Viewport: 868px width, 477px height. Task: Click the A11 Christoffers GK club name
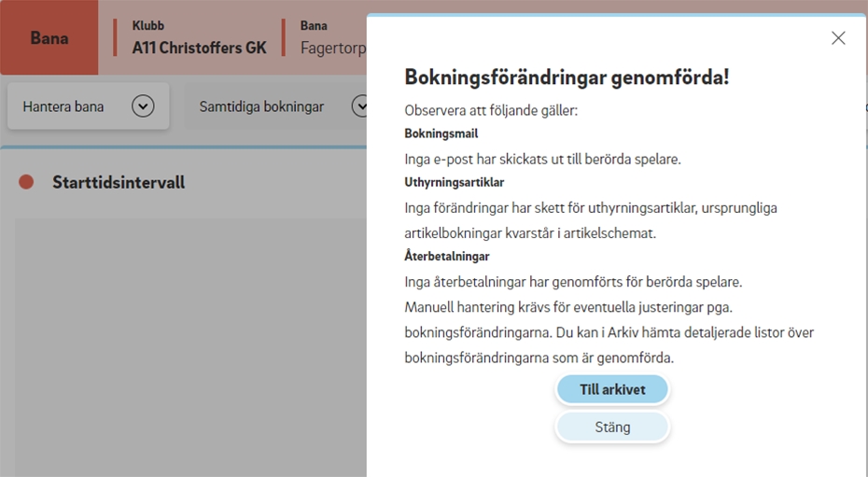(x=200, y=49)
